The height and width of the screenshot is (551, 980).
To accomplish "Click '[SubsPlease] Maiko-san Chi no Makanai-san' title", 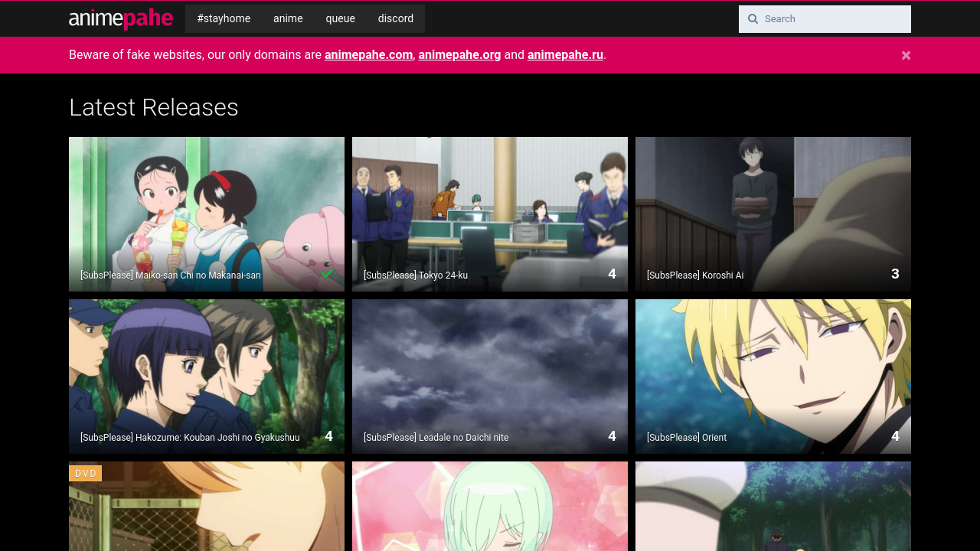I will 171,275.
